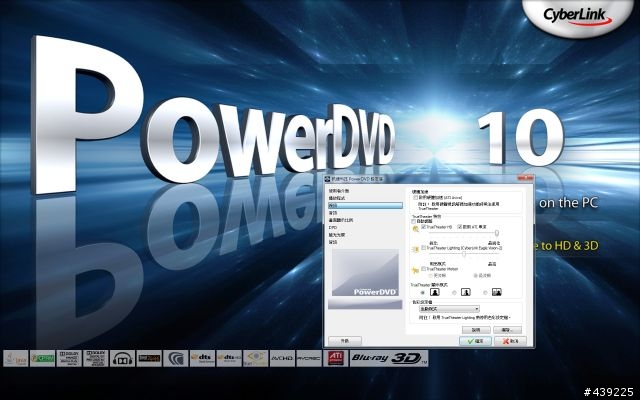
Task: Close the PowerDVD settings dialog
Action: click(525, 178)
